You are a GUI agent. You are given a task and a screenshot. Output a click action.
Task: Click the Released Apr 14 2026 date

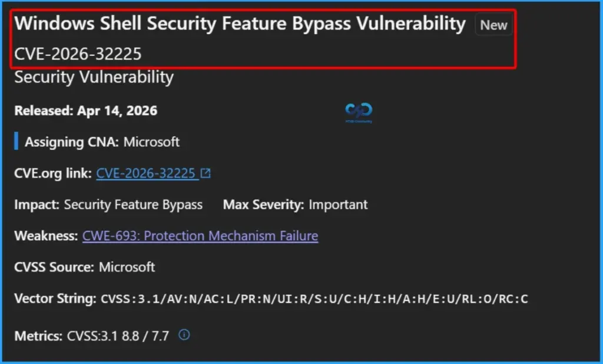point(85,110)
